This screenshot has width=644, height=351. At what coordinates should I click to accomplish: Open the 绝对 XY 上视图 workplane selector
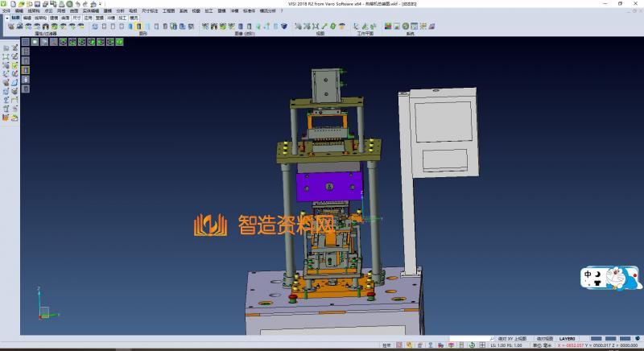pyautogui.click(x=512, y=339)
